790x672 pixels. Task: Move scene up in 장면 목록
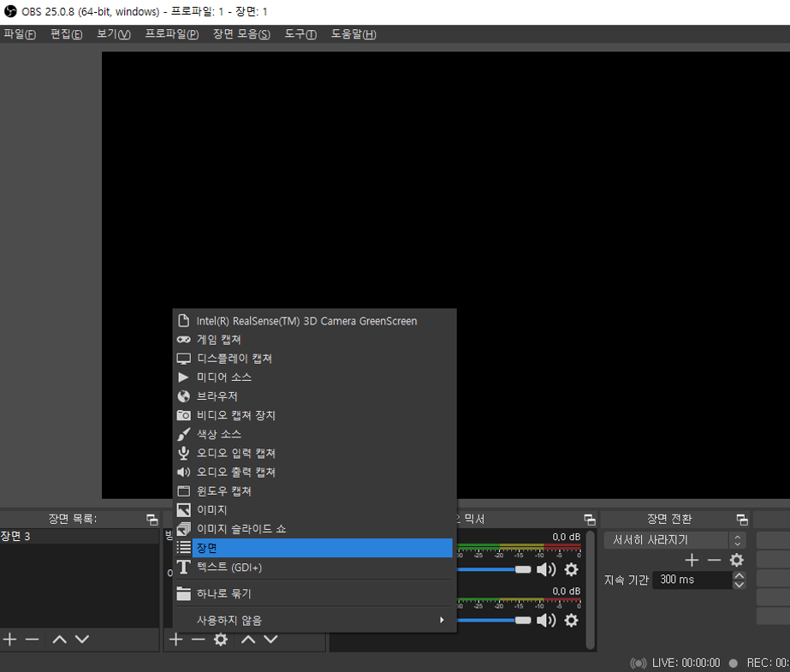point(59,639)
